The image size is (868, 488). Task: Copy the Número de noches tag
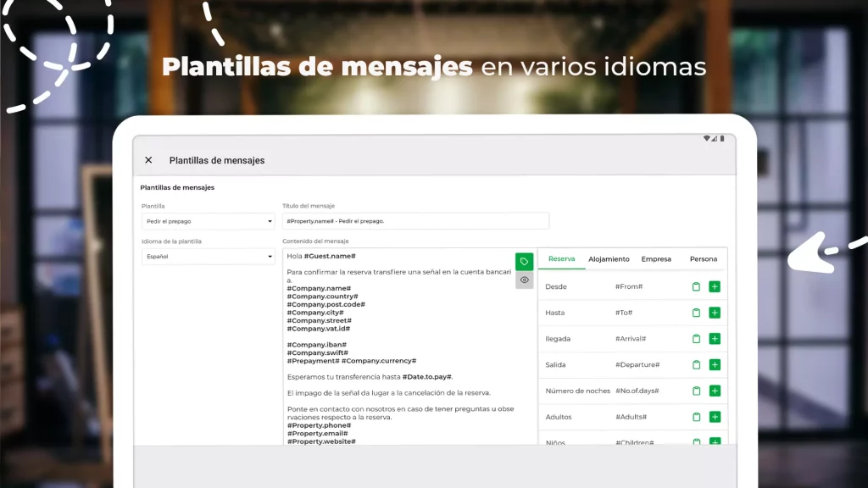coord(696,391)
